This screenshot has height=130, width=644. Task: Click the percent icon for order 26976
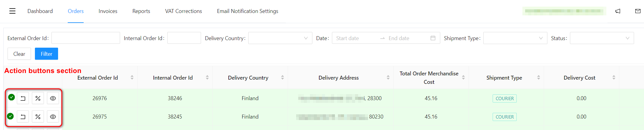pos(38,98)
